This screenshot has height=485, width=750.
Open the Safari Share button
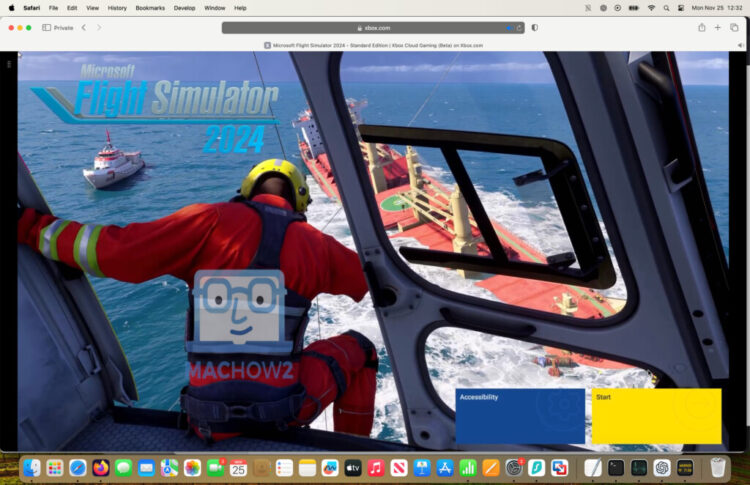[702, 28]
